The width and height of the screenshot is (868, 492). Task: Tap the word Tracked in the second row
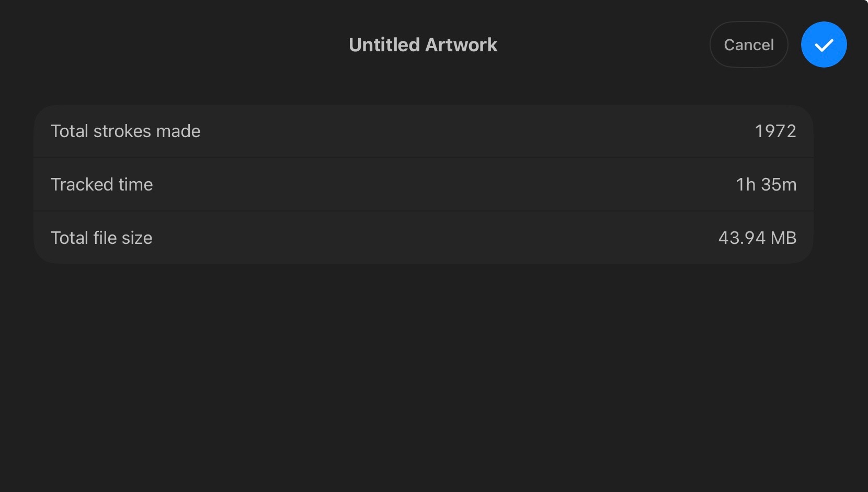pos(82,184)
